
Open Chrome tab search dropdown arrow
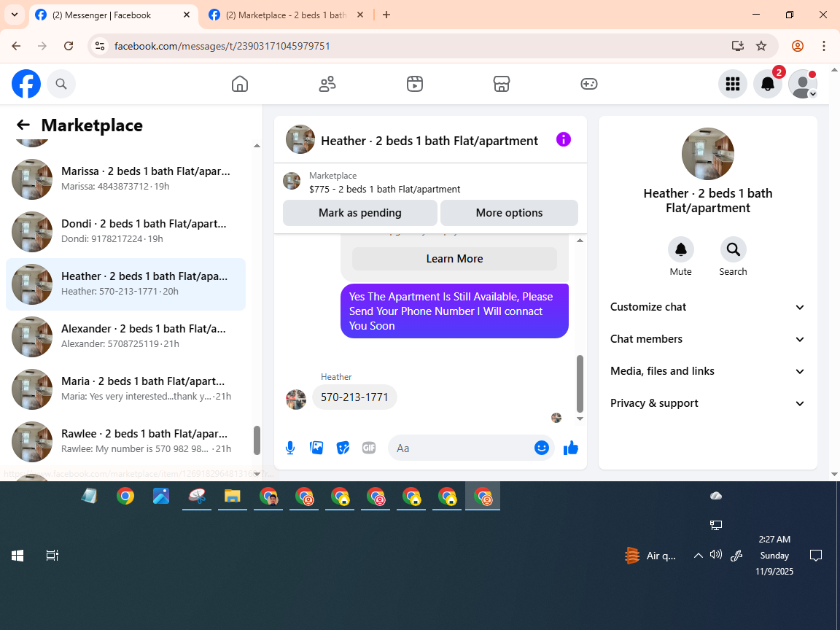click(x=15, y=15)
